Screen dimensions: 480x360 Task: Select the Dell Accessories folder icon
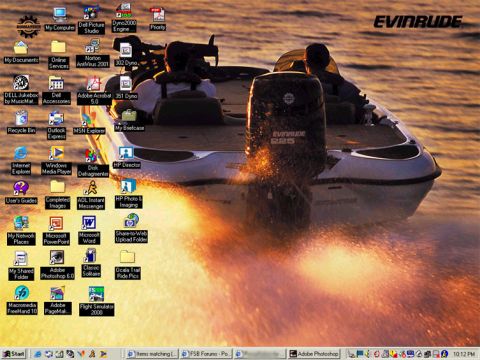click(x=56, y=90)
